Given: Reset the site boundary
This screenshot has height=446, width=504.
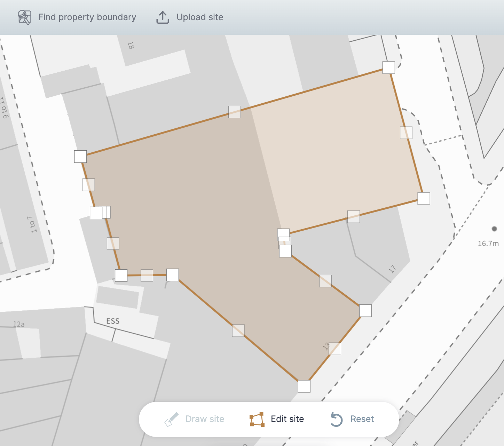Looking at the screenshot, I should 362,419.
